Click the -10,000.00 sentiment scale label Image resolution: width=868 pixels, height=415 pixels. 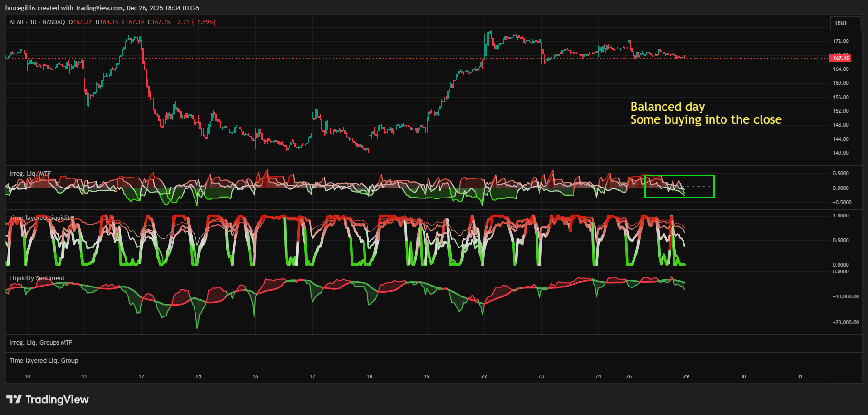[845, 296]
